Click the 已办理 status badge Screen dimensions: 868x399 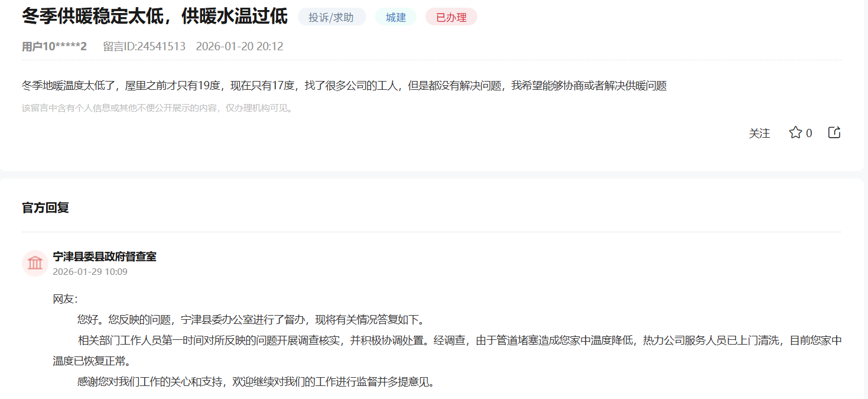coord(451,17)
